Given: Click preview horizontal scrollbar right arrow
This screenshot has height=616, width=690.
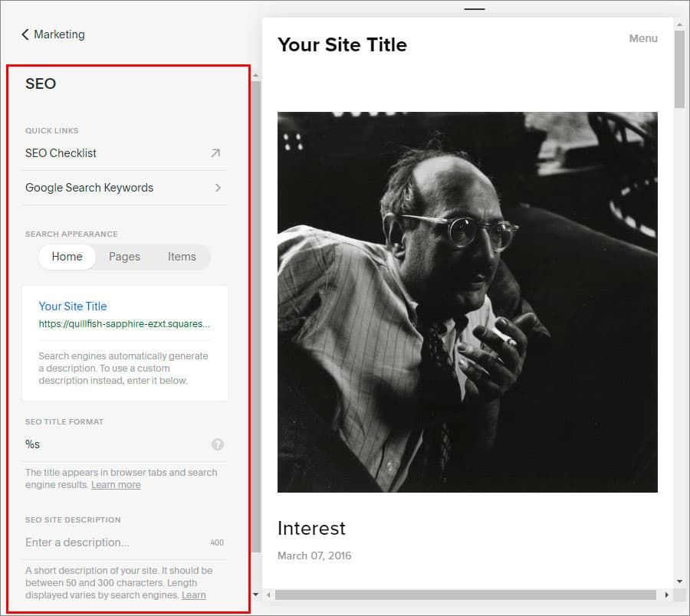Looking at the screenshot, I should [667, 595].
